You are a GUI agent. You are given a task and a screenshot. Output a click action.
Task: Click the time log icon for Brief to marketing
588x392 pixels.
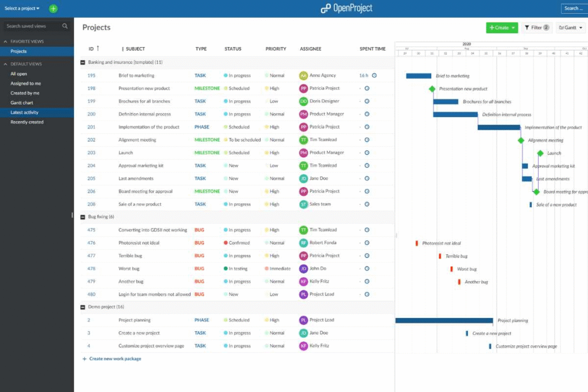(374, 75)
